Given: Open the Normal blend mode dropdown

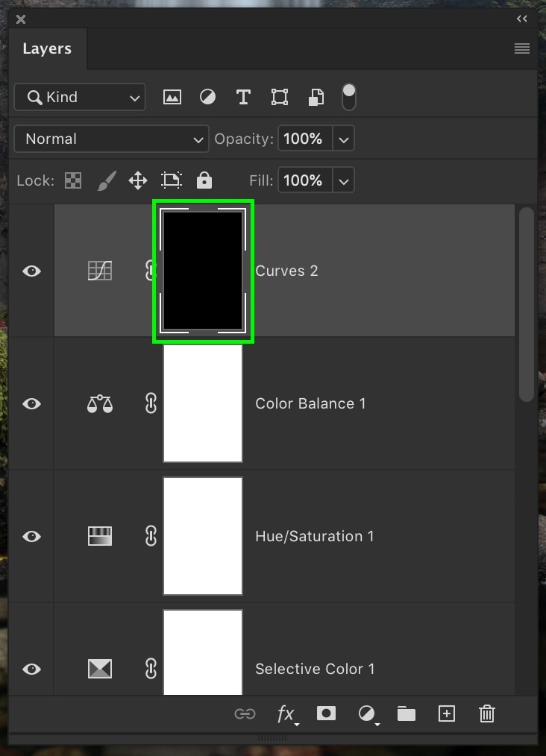Looking at the screenshot, I should (x=111, y=139).
